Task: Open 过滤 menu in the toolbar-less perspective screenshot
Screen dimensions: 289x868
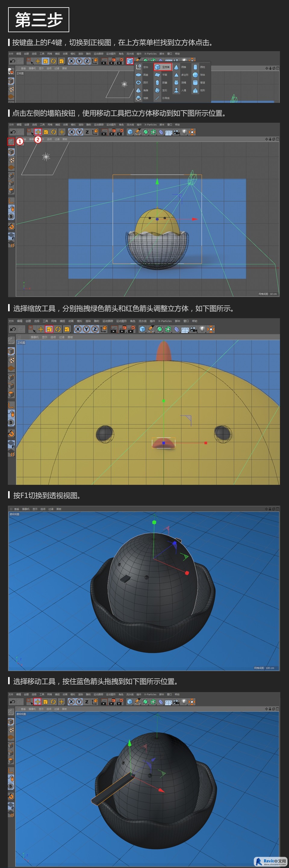Action: click(51, 509)
